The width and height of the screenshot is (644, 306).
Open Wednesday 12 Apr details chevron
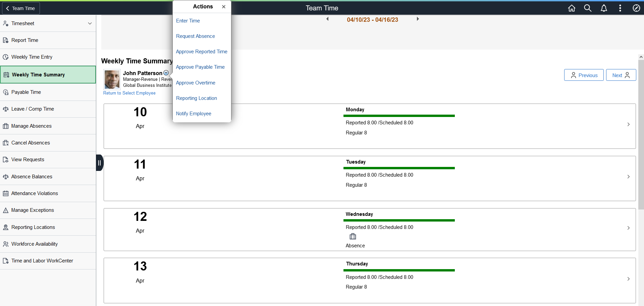pos(628,228)
